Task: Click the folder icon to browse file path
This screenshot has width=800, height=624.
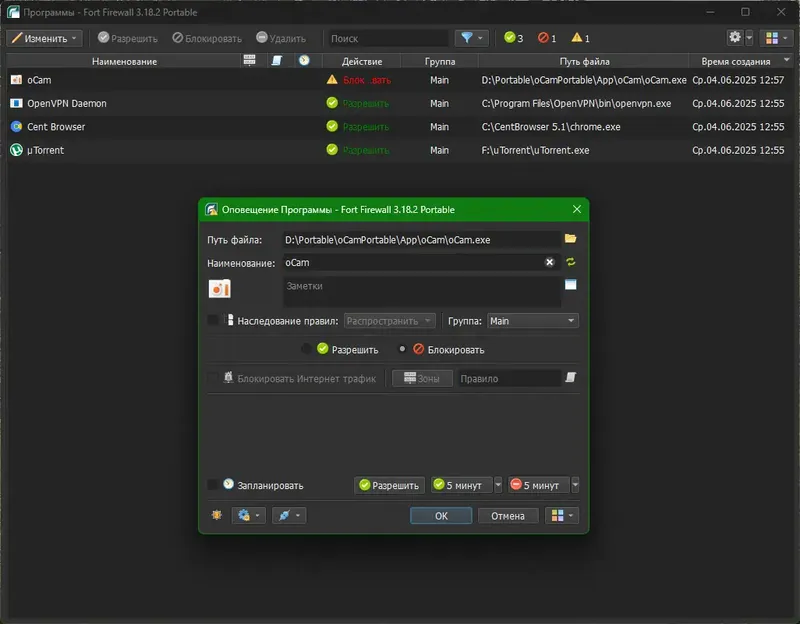Action: click(570, 239)
